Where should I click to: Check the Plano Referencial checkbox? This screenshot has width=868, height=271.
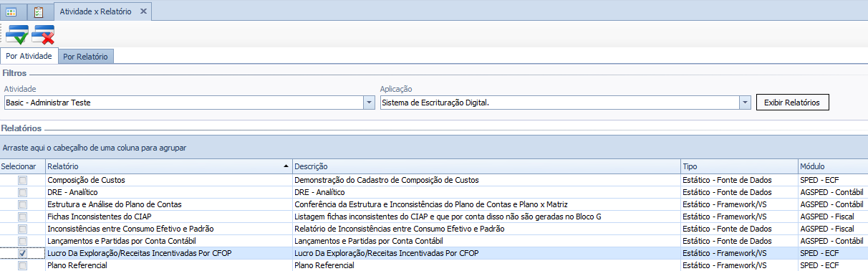[x=22, y=265]
